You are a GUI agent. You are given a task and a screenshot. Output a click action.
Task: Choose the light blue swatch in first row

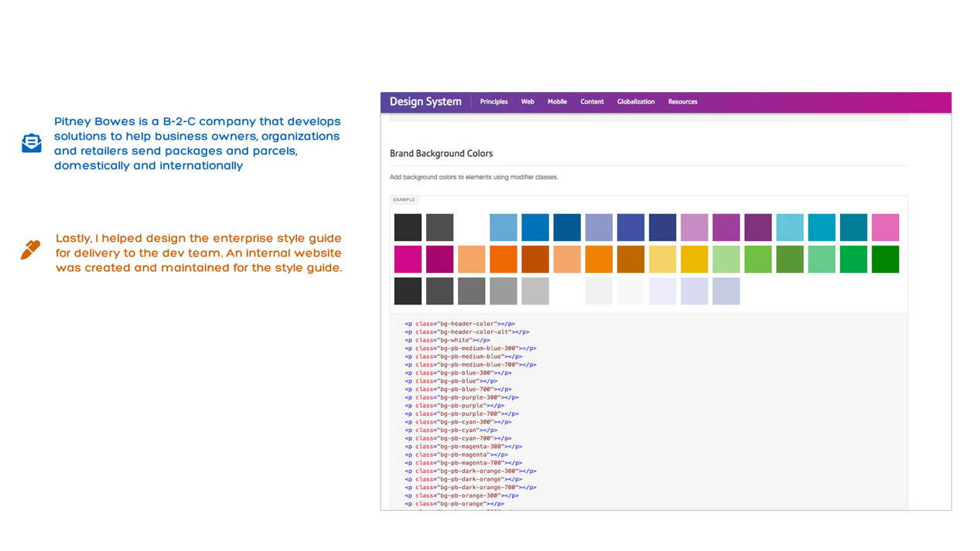(x=503, y=228)
